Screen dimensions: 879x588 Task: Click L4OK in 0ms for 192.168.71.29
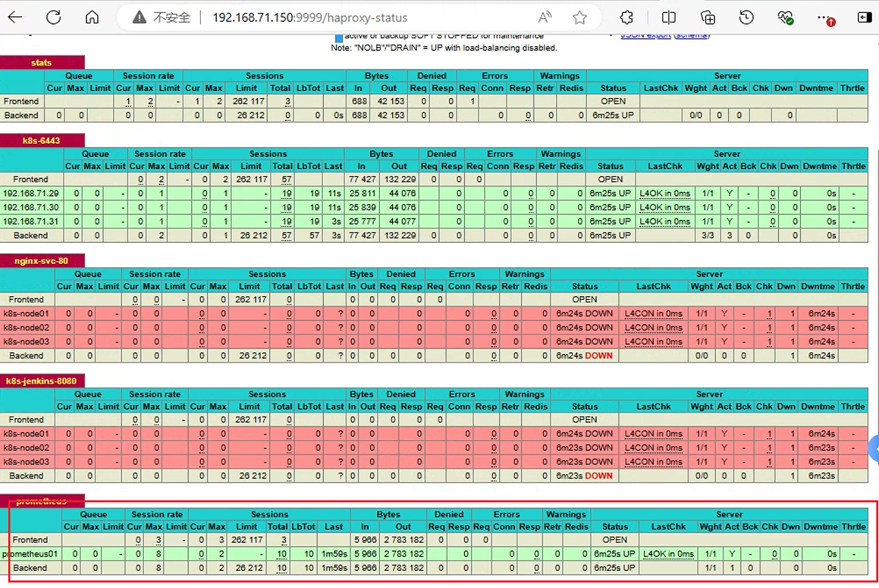pyautogui.click(x=665, y=193)
